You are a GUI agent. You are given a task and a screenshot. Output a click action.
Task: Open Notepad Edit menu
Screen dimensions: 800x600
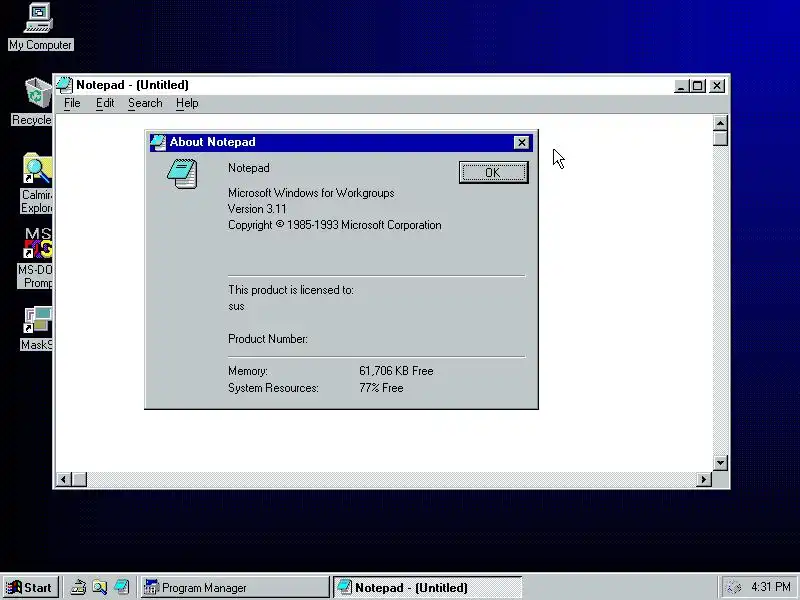(105, 103)
